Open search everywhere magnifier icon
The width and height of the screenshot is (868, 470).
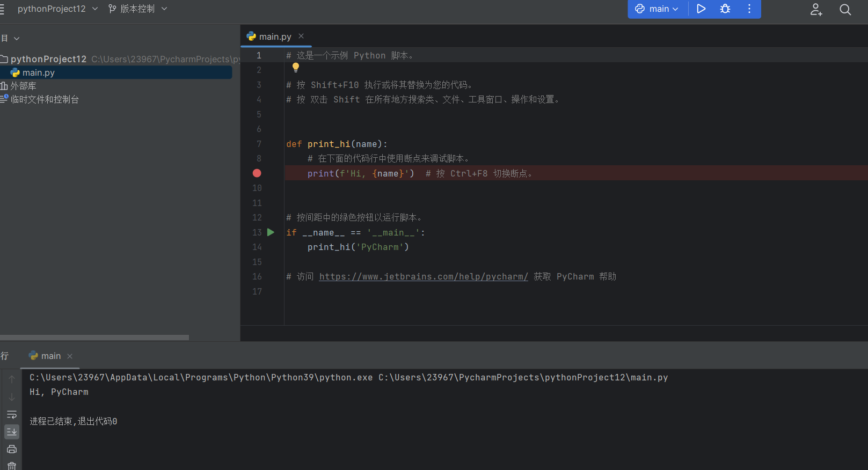click(x=845, y=9)
